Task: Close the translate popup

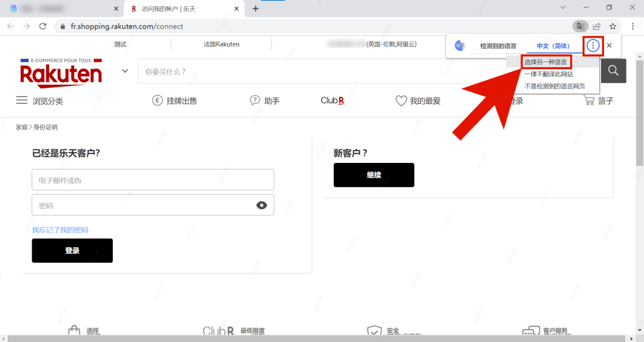Action: (x=609, y=45)
